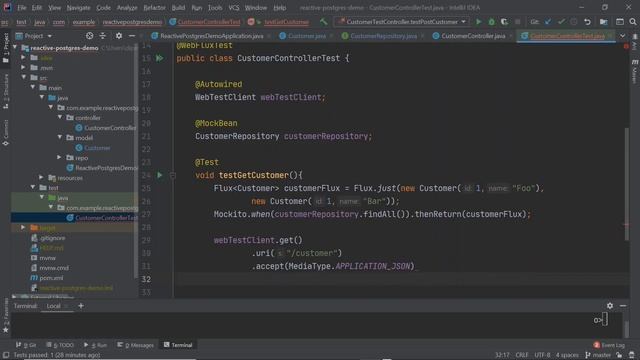Click Locate file target icon in Project panel
Viewport: 640px width, 360px height.
click(89, 36)
